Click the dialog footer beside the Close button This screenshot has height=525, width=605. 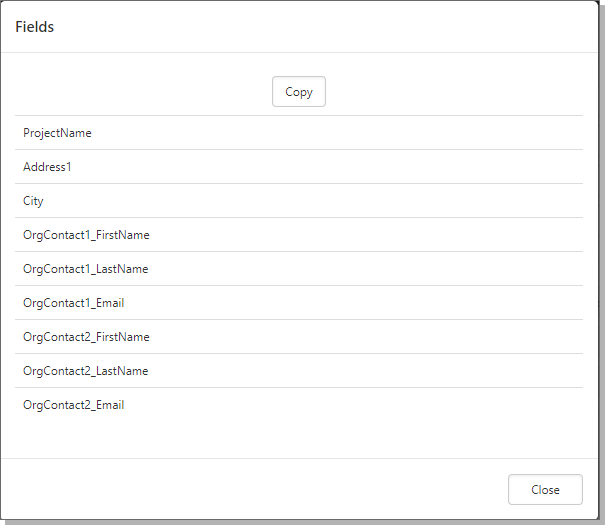300,490
